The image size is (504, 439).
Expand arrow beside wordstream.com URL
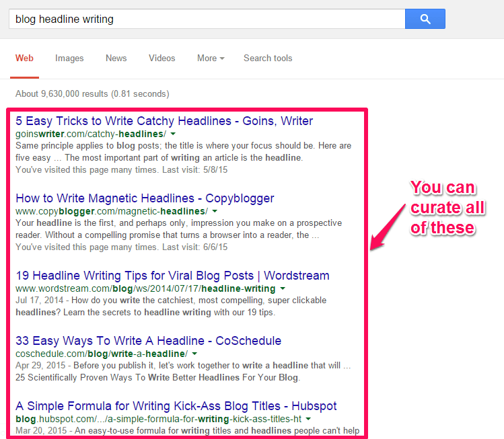283,288
